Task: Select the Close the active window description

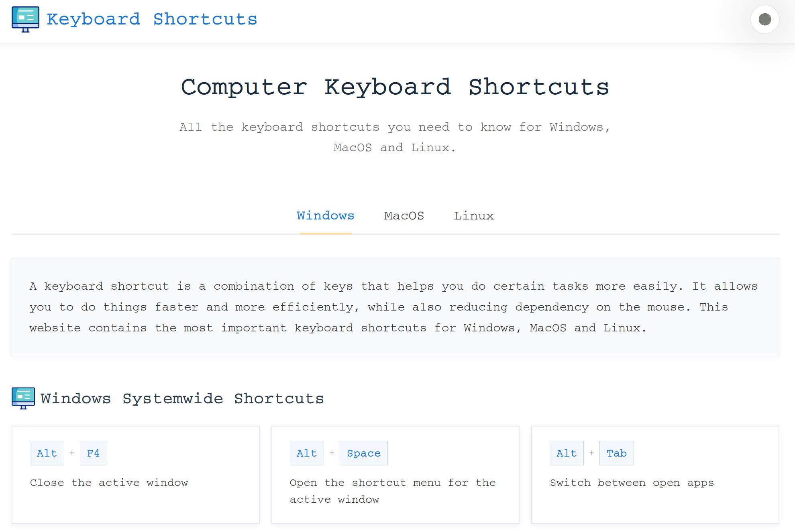Action: (109, 483)
